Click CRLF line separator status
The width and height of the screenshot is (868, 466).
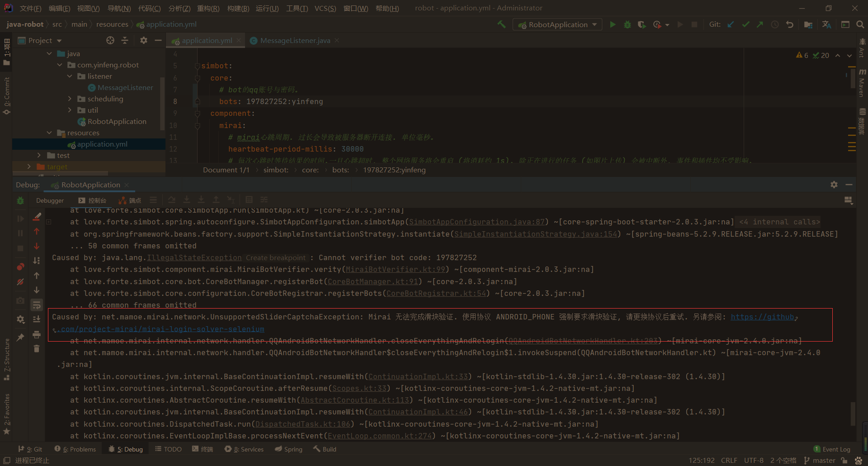(729, 460)
